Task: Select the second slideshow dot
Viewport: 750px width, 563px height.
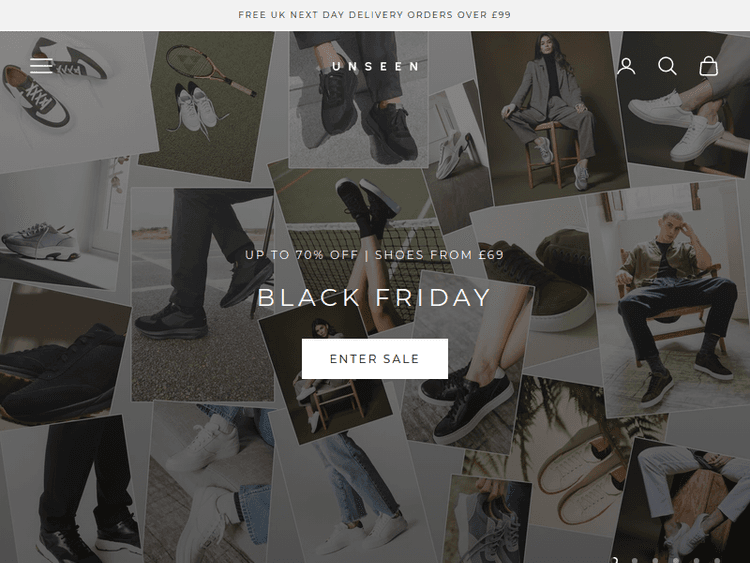Action: tap(635, 561)
